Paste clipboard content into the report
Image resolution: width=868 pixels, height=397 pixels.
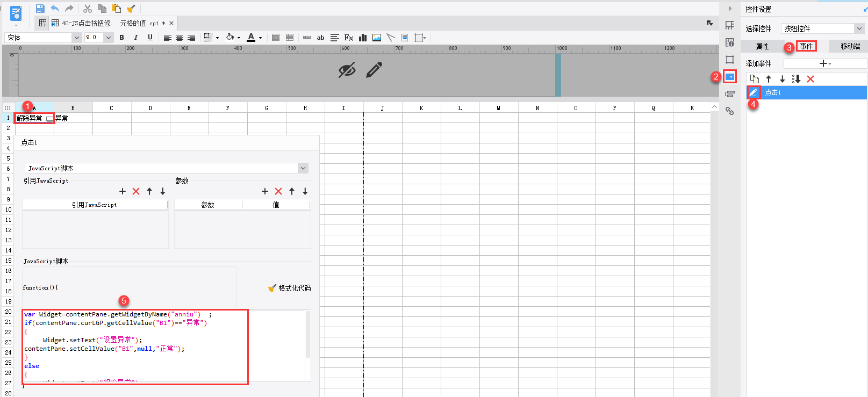117,9
